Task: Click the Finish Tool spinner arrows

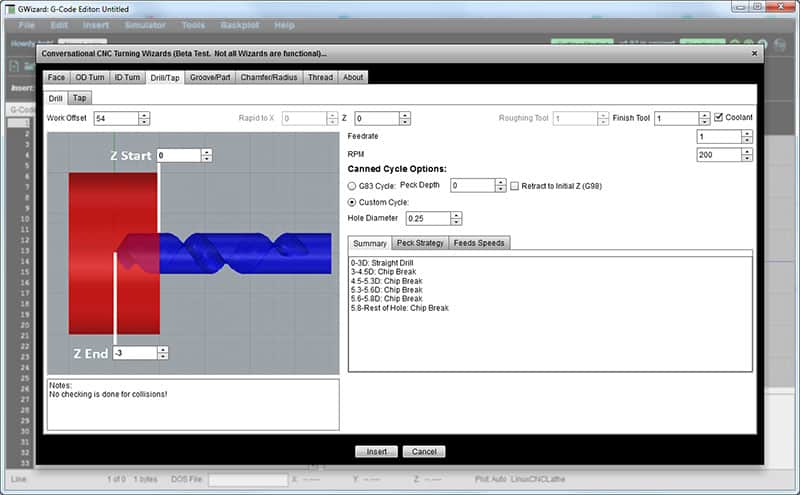Action: [705, 118]
